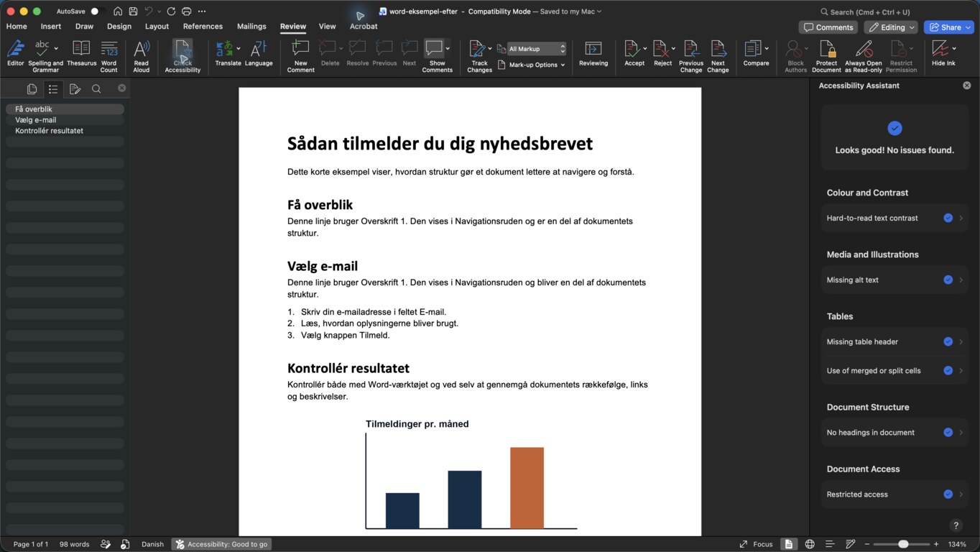Adjust the zoom slider handle
Image resolution: width=980 pixels, height=552 pixels.
tap(903, 544)
